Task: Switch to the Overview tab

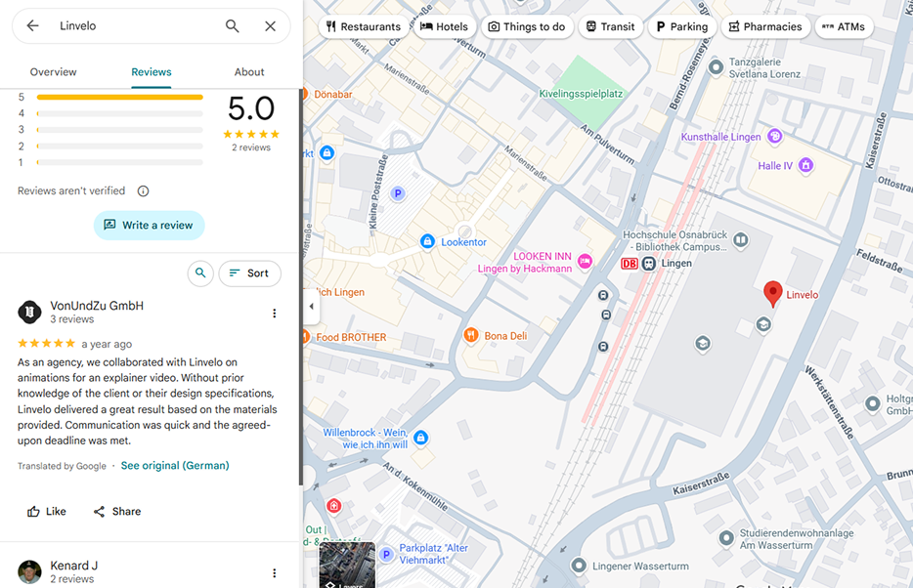Action: 53,72
